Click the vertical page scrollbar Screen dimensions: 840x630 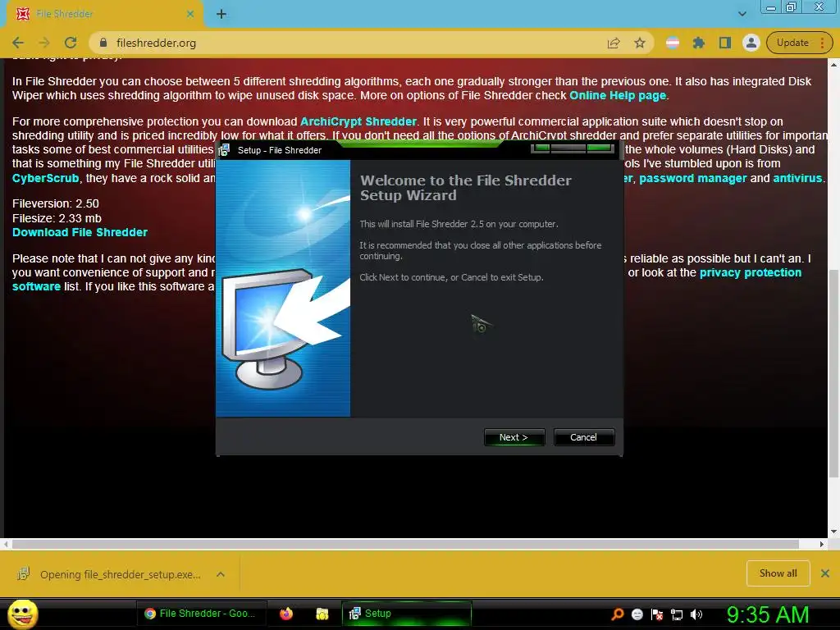pyautogui.click(x=833, y=375)
